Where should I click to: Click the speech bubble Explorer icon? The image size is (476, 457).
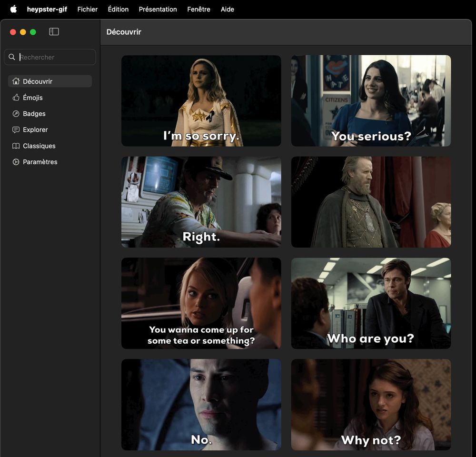coord(16,129)
